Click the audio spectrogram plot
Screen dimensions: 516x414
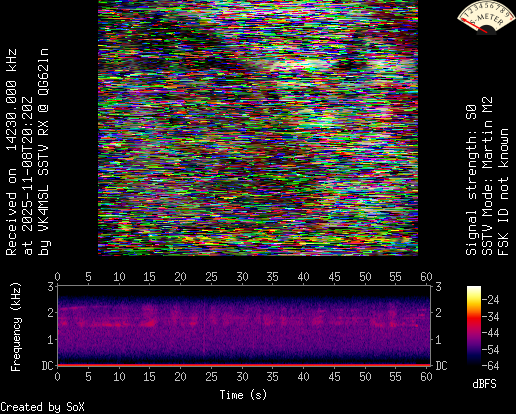pyautogui.click(x=244, y=326)
